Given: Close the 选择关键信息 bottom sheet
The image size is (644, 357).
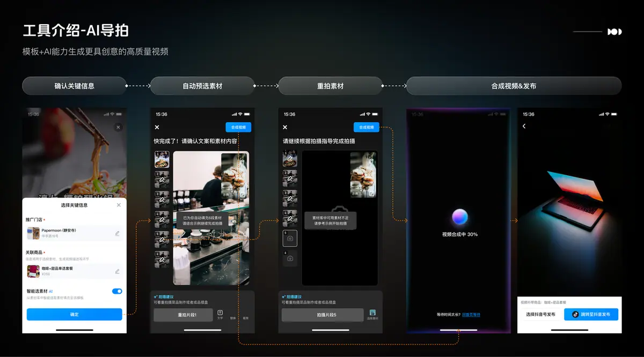Looking at the screenshot, I should [119, 205].
